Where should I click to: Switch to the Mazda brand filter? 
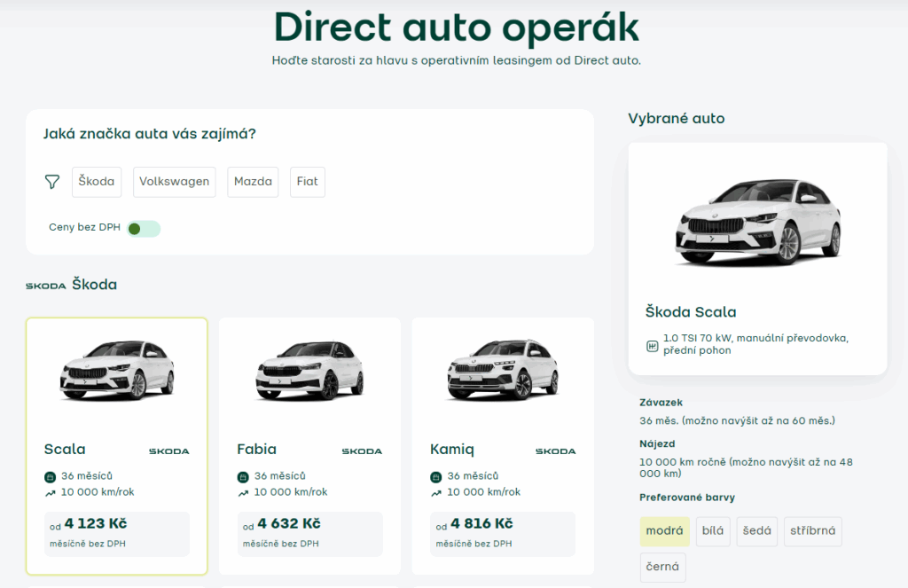pyautogui.click(x=253, y=181)
